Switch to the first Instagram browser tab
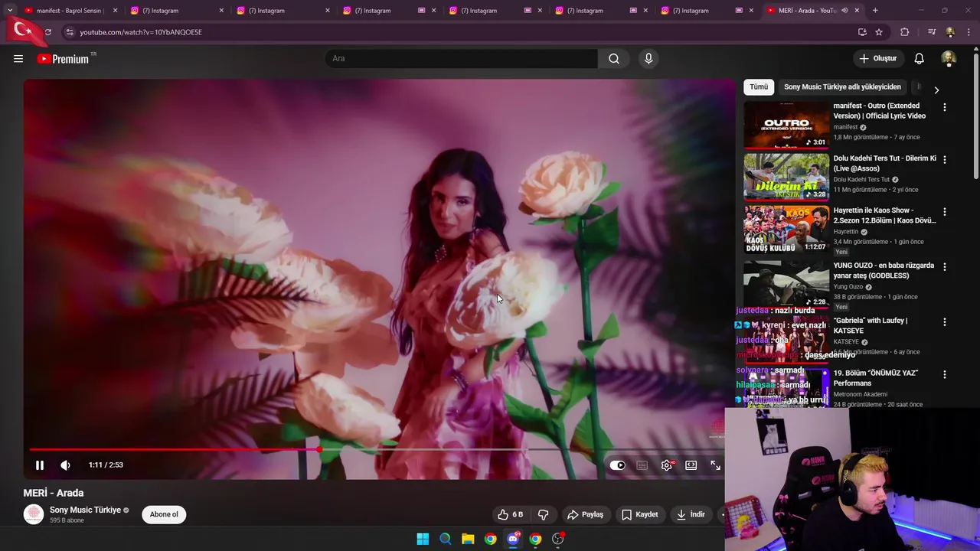This screenshot has width=980, height=551. (175, 11)
